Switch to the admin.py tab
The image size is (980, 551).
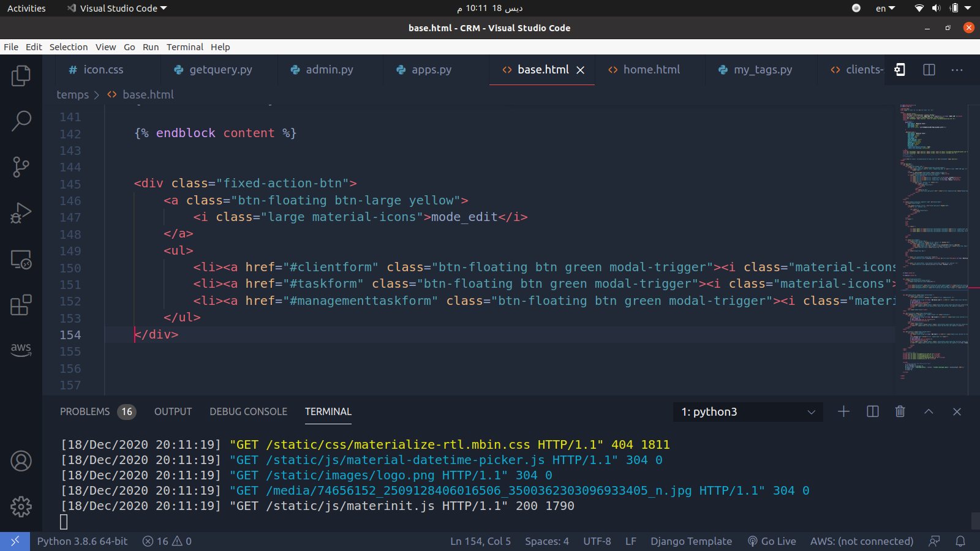click(322, 70)
